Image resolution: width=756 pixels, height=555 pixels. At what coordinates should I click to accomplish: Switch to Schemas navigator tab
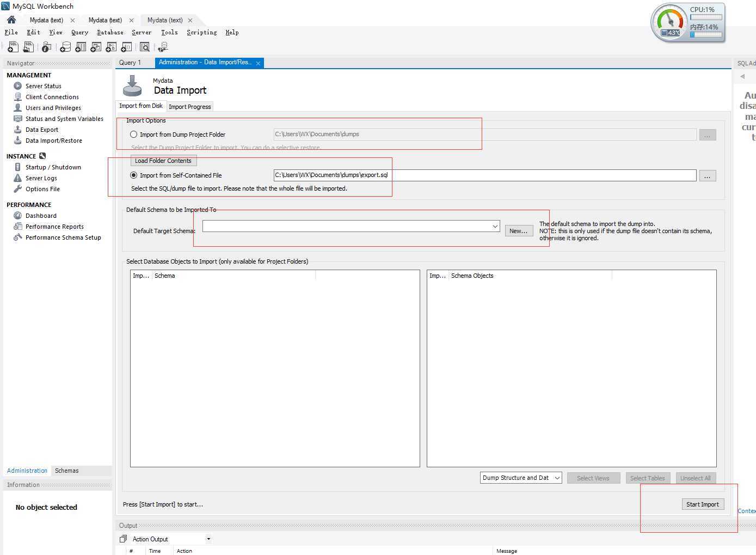(x=67, y=471)
